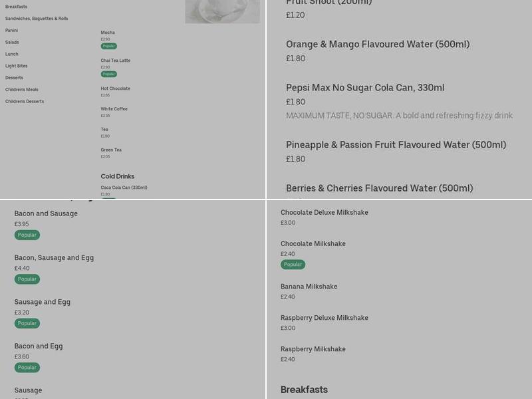Select the Raspberry Deluxe Milkshake item

click(x=325, y=318)
